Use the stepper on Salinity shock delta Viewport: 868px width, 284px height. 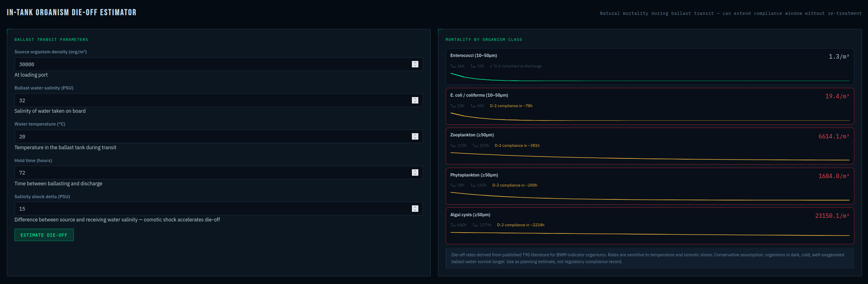(415, 209)
